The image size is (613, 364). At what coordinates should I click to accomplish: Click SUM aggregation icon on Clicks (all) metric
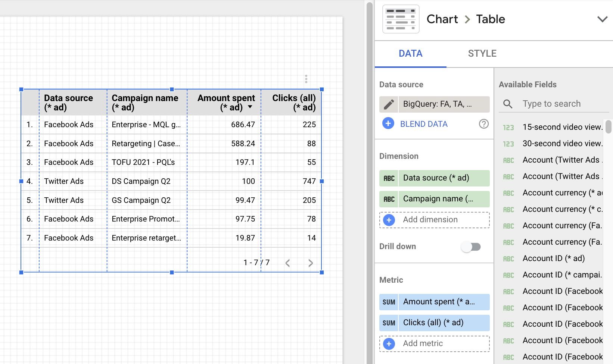tap(389, 323)
